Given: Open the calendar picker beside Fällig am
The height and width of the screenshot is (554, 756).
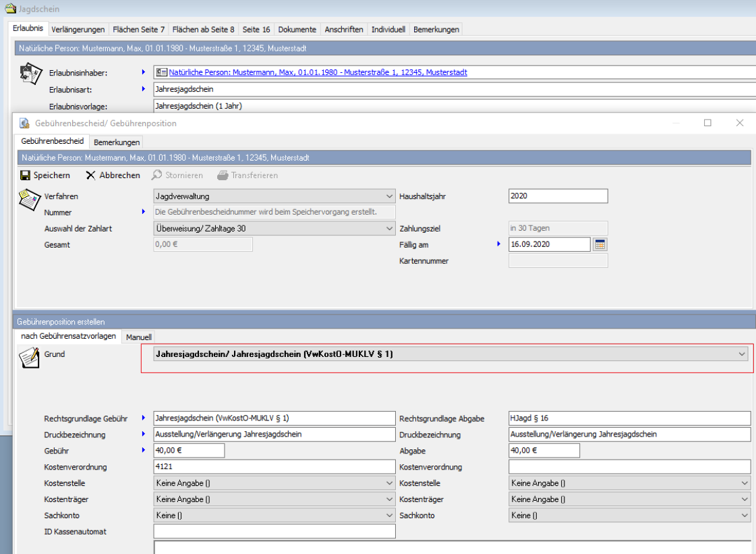Looking at the screenshot, I should 600,244.
